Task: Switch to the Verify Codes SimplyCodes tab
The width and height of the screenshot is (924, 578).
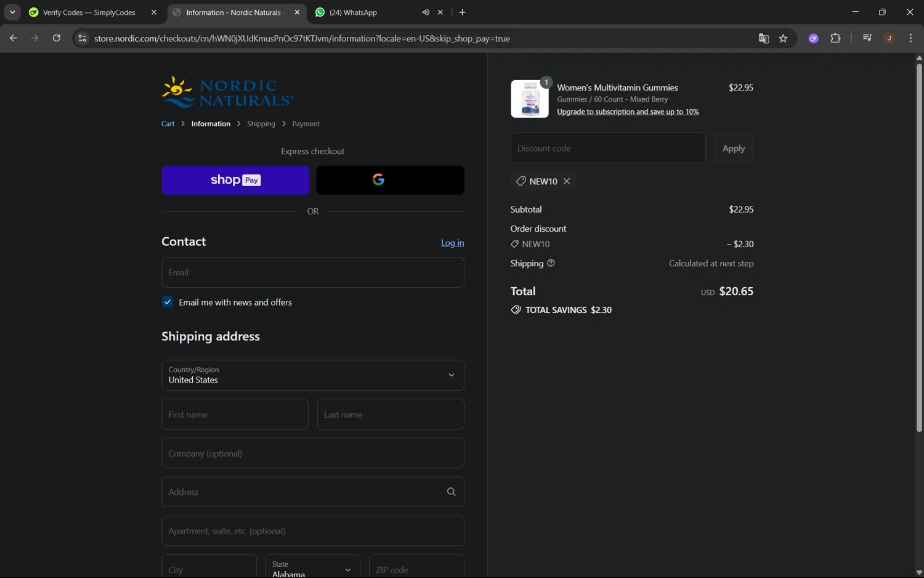Action: (89, 12)
